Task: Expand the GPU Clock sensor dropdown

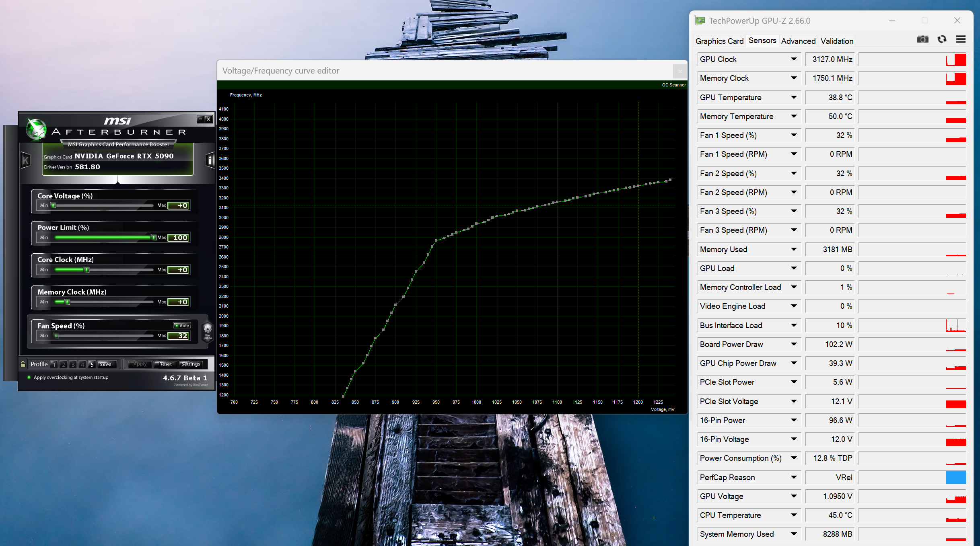Action: click(793, 59)
